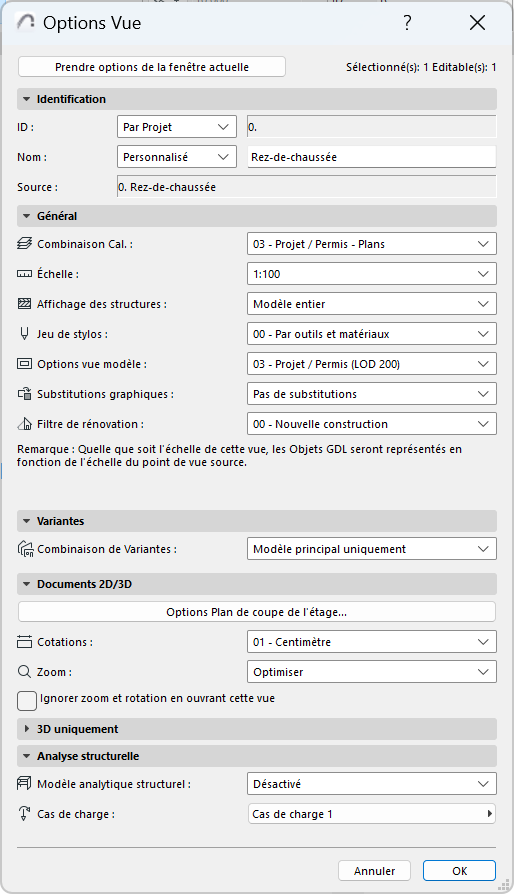Click the magnifier icon beside Zoom
514x894 pixels.
[25, 672]
